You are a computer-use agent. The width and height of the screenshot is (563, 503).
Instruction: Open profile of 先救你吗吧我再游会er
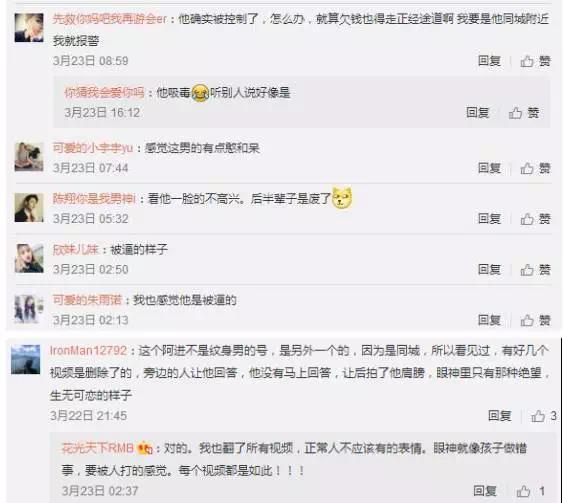110,19
